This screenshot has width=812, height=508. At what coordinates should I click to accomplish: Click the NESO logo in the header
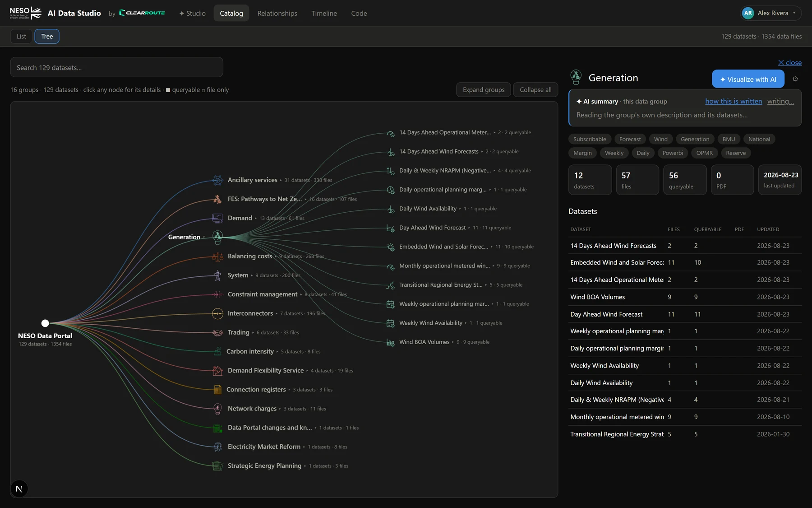[x=26, y=13]
